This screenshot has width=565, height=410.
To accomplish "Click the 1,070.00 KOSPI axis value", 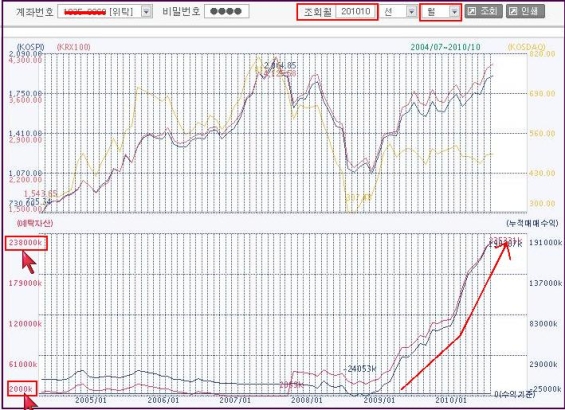I will [x=25, y=173].
